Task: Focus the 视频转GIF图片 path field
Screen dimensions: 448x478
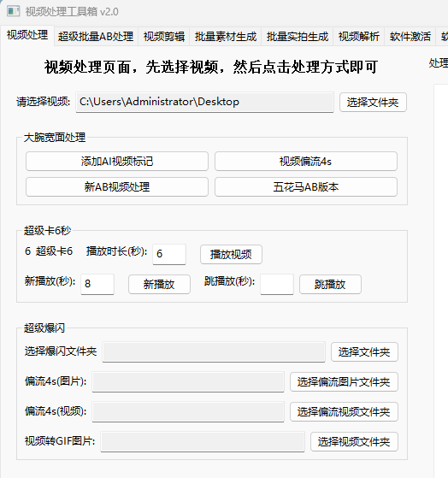Action: tap(203, 441)
